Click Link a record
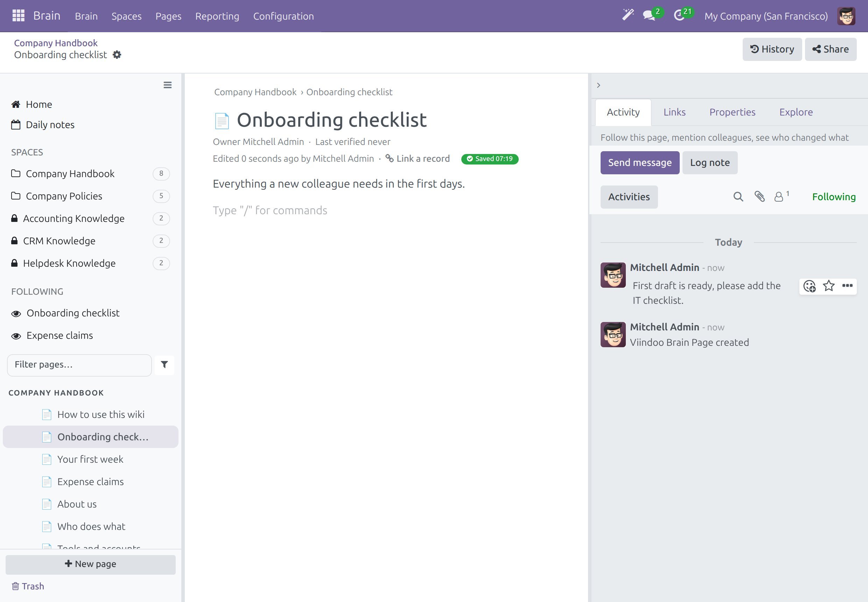 point(418,159)
